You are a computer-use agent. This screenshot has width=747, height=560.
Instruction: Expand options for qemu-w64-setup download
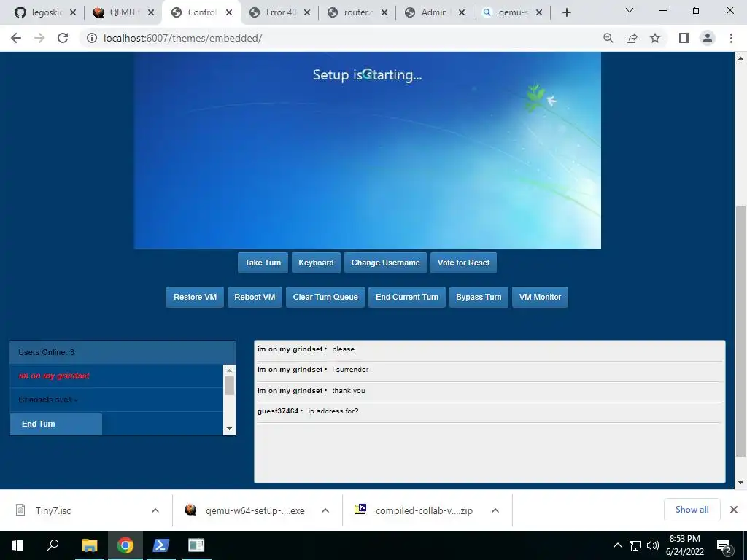pos(325,510)
